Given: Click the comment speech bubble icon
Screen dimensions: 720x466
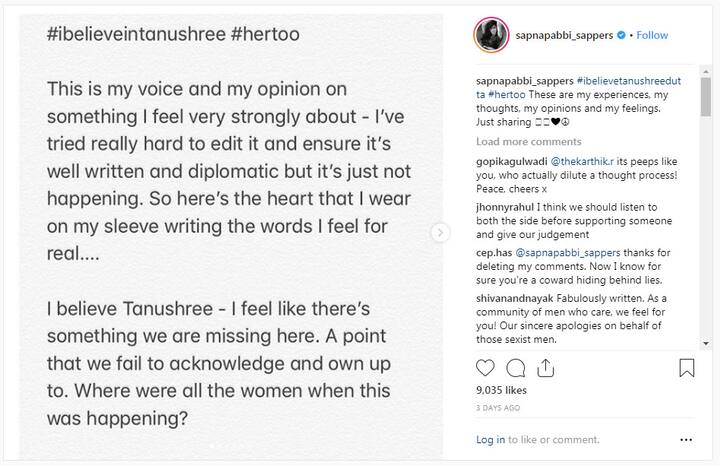Looking at the screenshot, I should [x=516, y=369].
